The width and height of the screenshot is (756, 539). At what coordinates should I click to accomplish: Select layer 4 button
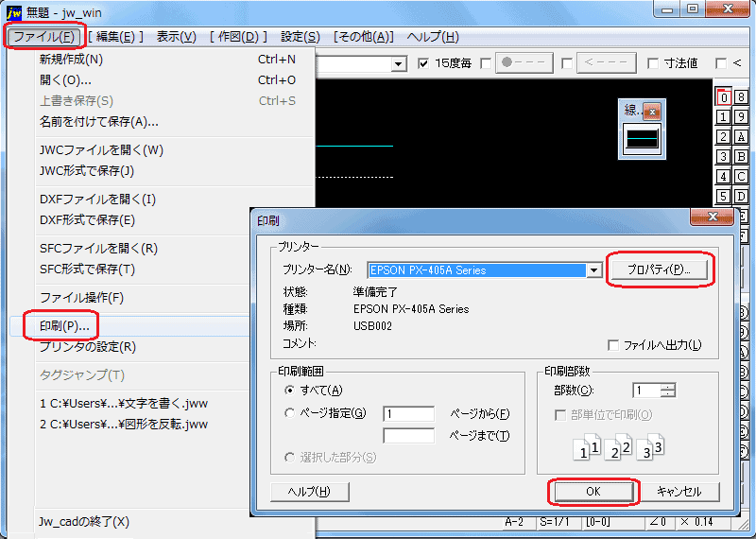(x=723, y=177)
